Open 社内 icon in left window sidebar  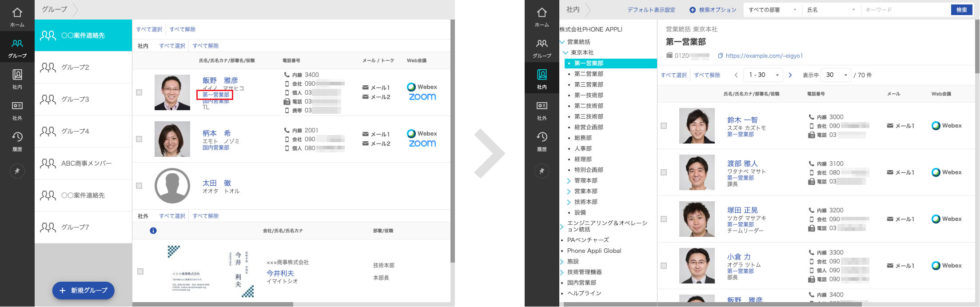(17, 79)
